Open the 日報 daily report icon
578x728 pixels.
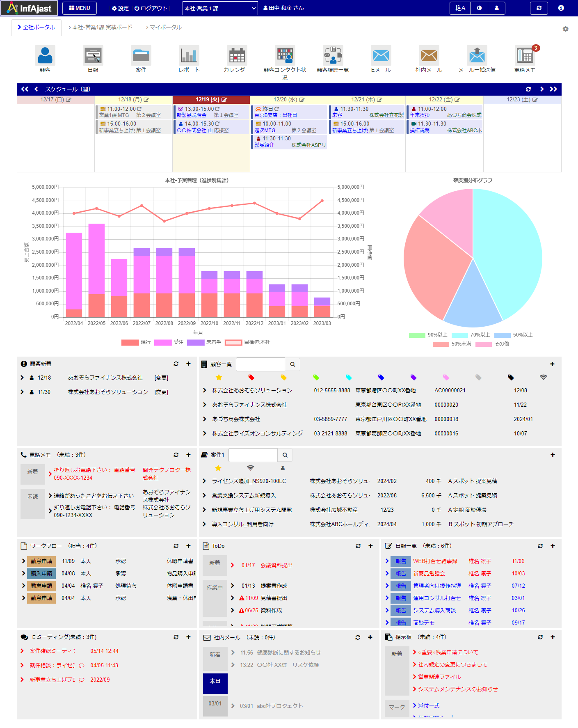93,56
